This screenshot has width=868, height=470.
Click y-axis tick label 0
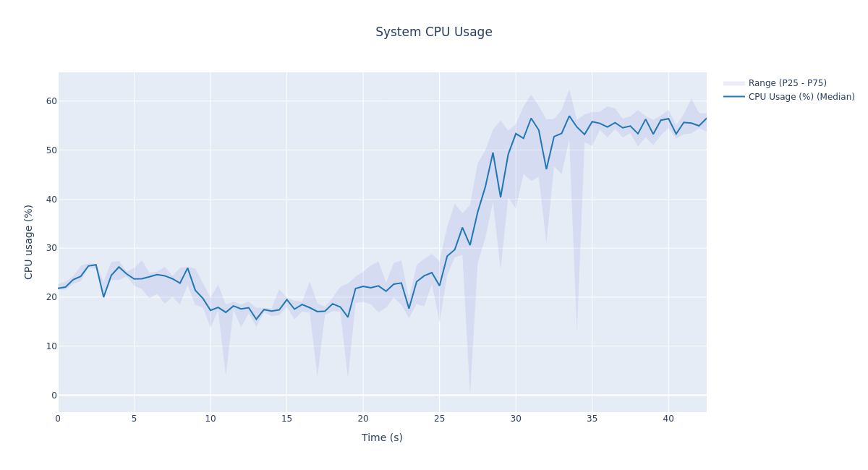click(x=54, y=396)
